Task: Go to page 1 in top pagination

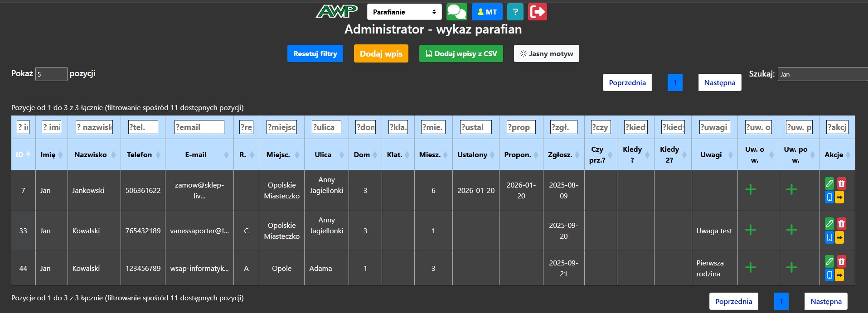Action: (x=675, y=82)
